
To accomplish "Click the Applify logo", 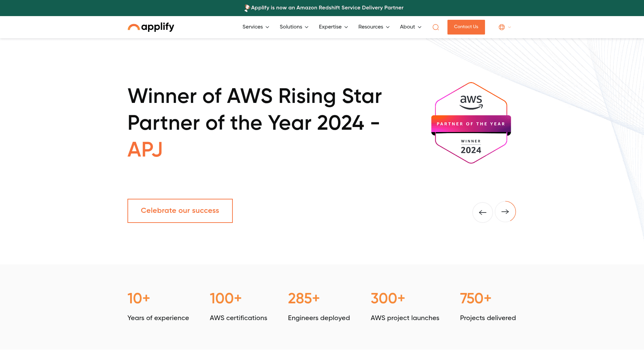I will tap(151, 27).
